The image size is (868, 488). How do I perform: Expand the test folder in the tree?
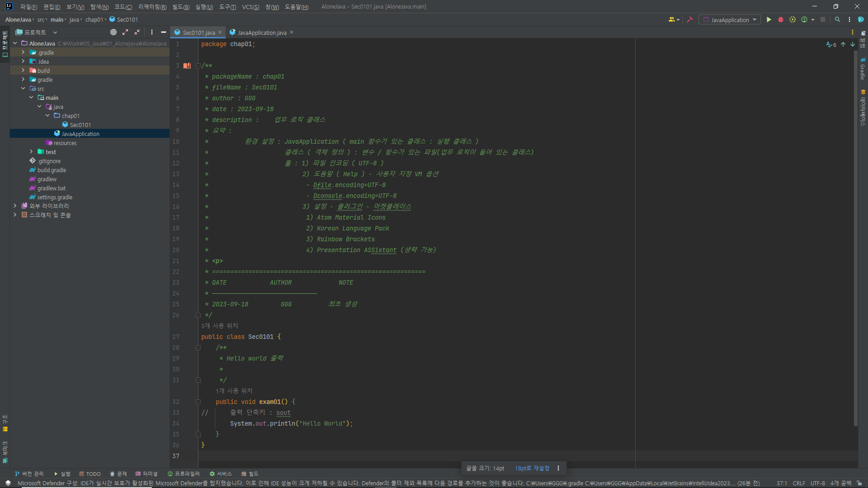click(x=31, y=152)
